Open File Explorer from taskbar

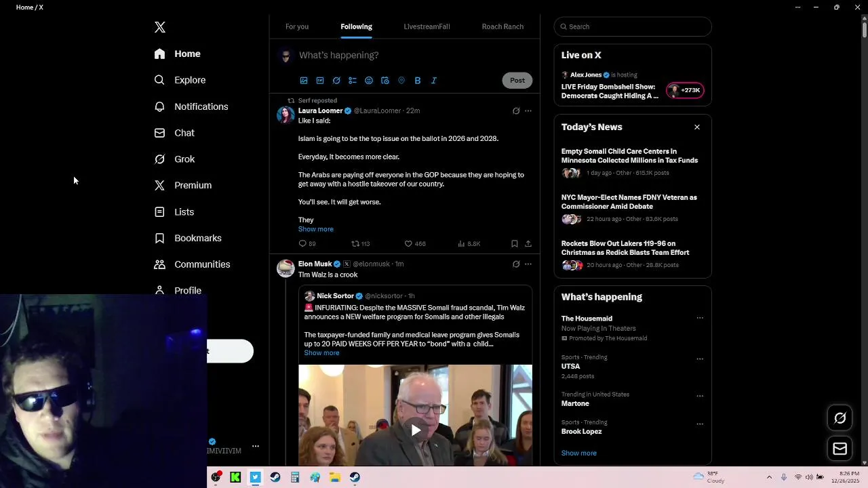point(335,477)
